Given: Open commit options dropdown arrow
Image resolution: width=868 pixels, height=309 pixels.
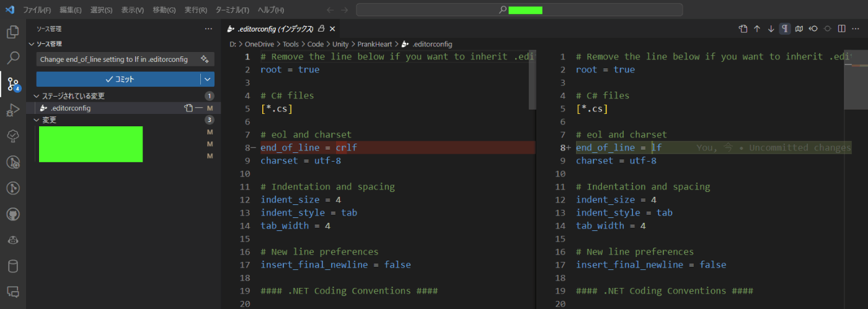Looking at the screenshot, I should pyautogui.click(x=207, y=79).
